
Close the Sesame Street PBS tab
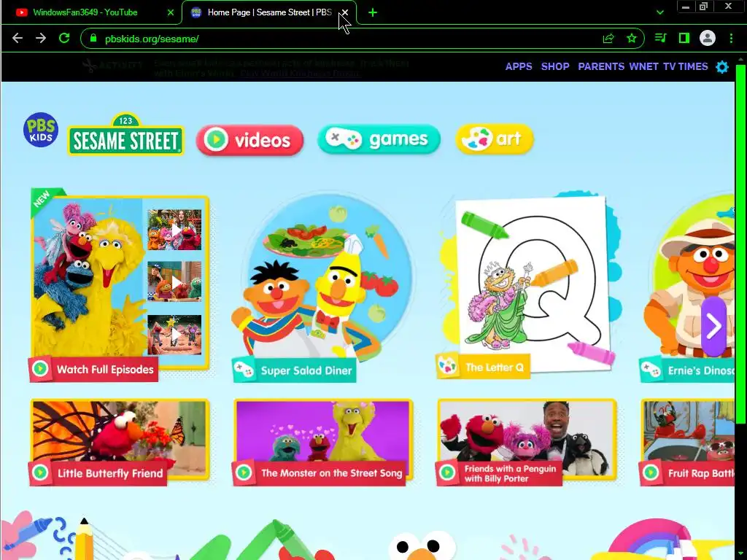pyautogui.click(x=345, y=12)
